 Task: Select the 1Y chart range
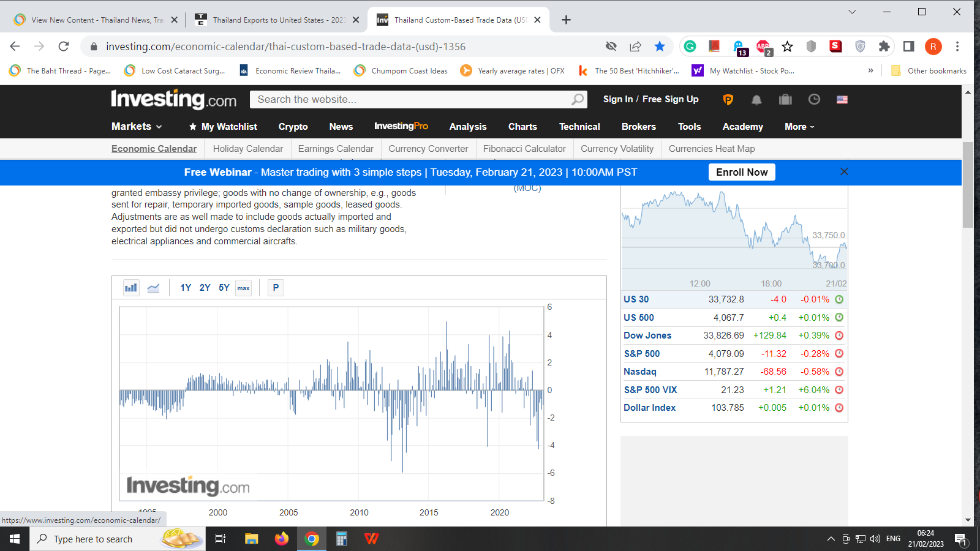pos(186,288)
